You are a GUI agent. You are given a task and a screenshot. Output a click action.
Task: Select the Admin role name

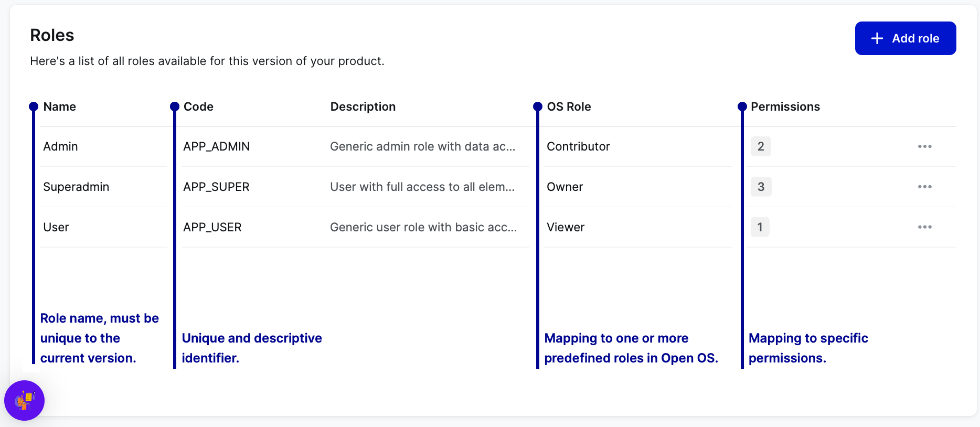(60, 146)
